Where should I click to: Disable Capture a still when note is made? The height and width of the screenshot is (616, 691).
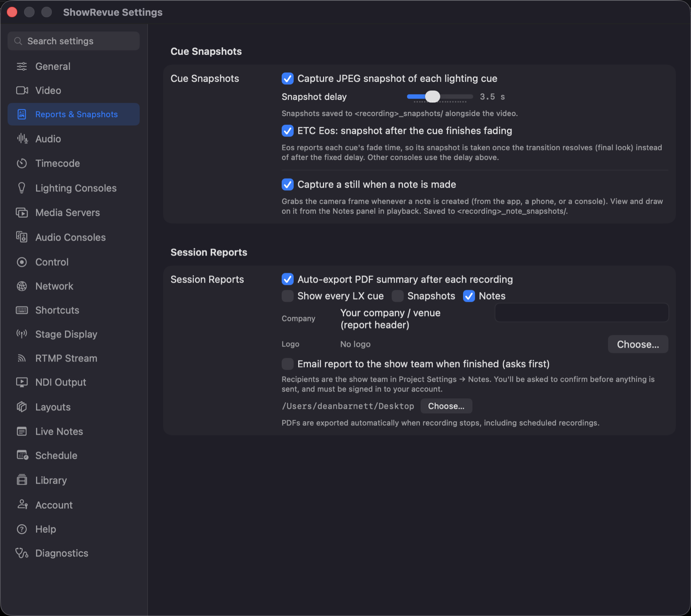[288, 184]
